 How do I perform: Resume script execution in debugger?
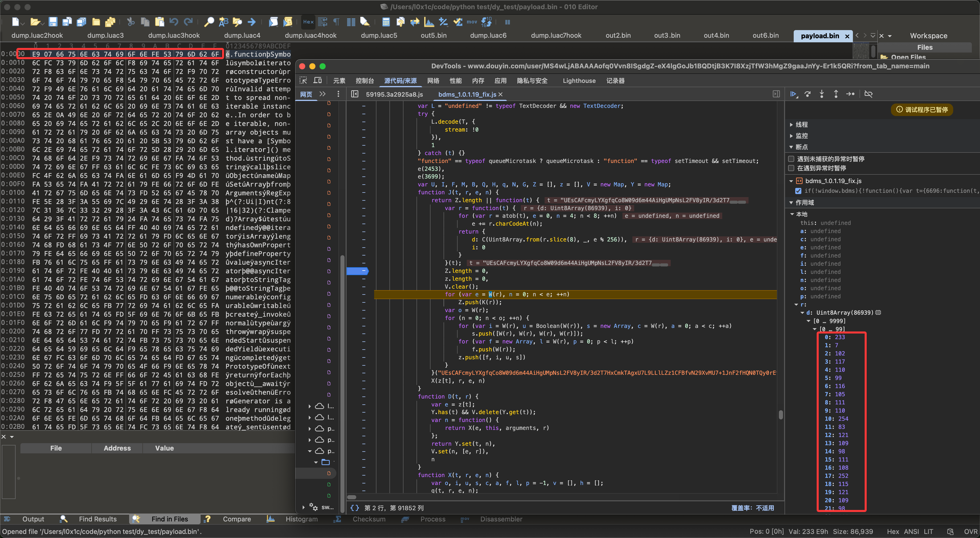793,94
